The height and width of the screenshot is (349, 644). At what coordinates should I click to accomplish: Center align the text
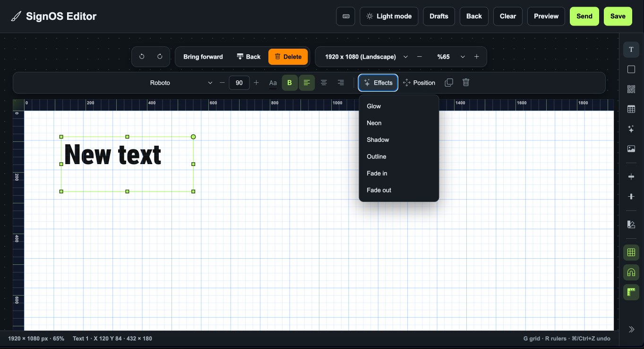pos(324,83)
